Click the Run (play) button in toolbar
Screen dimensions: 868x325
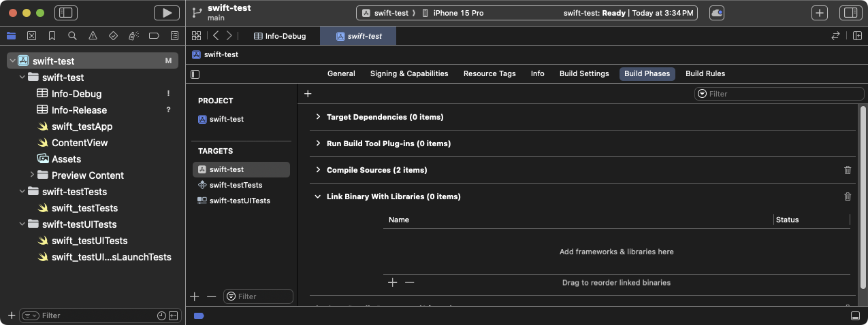coord(167,13)
